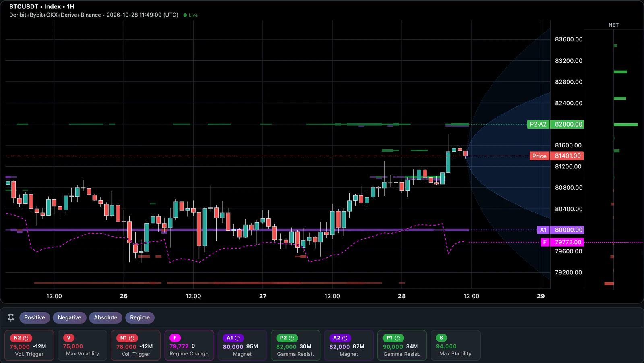Image resolution: width=644 pixels, height=363 pixels.
Task: Click the 90,000 Gamma Resist. value
Action: pos(393,347)
